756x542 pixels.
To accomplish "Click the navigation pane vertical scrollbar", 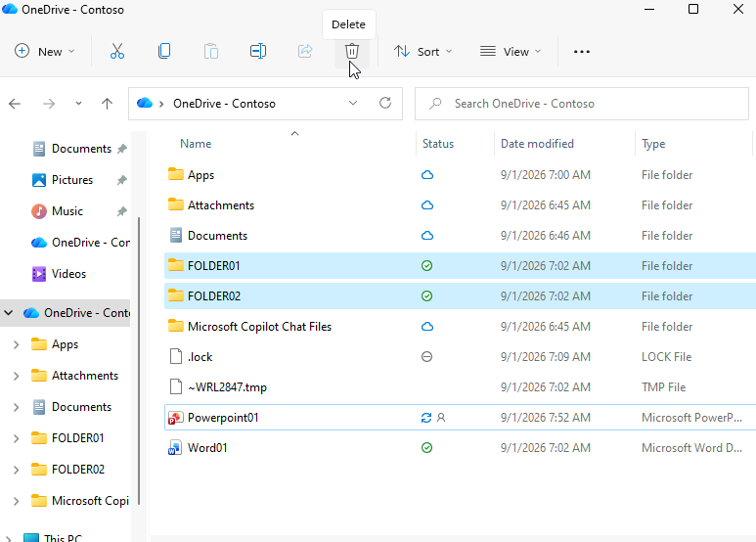I will point(139,361).
